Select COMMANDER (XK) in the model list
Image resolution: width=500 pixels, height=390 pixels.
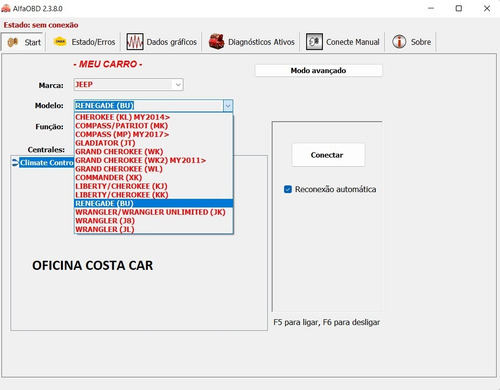point(153,178)
